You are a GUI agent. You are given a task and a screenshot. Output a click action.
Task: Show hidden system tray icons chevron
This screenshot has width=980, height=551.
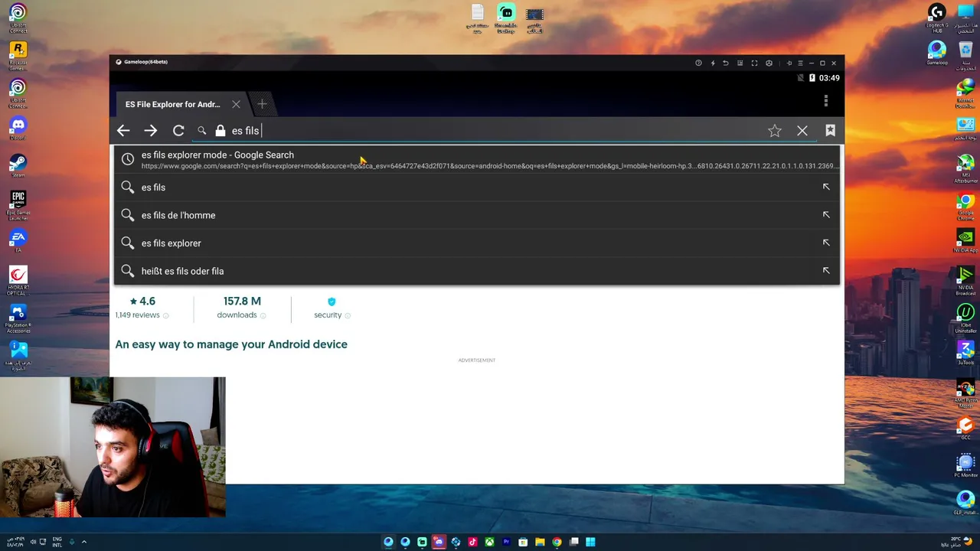tap(84, 542)
